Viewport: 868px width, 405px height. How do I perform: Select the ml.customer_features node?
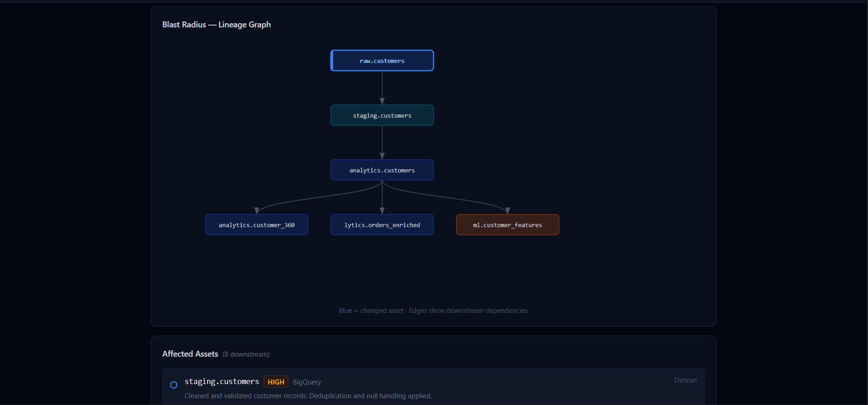point(507,225)
